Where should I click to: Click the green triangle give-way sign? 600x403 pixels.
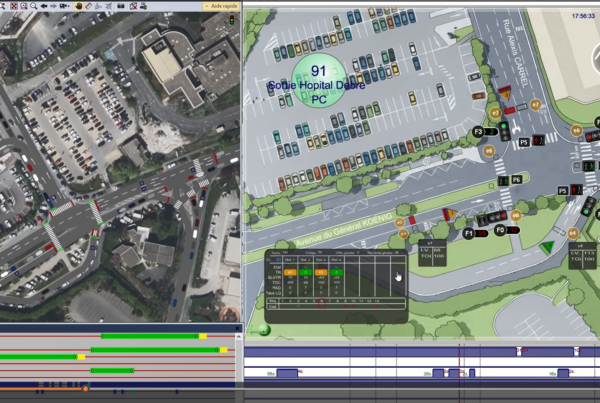(x=546, y=248)
